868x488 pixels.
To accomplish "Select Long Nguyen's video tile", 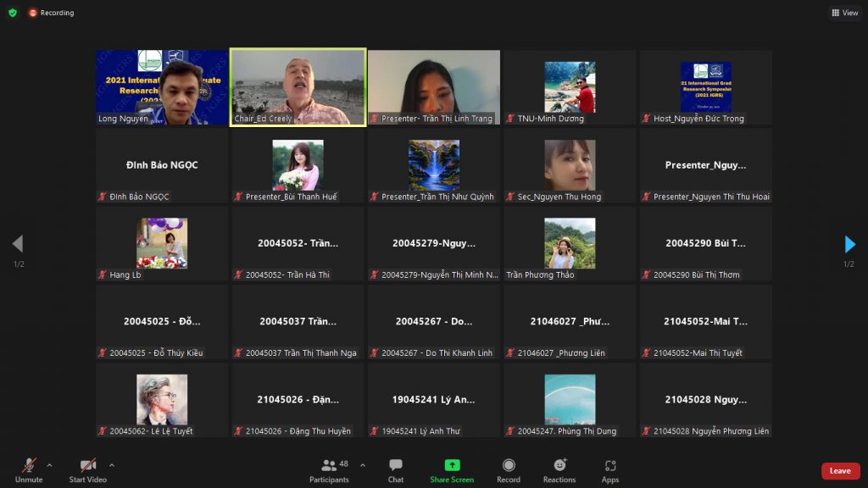I will click(162, 87).
